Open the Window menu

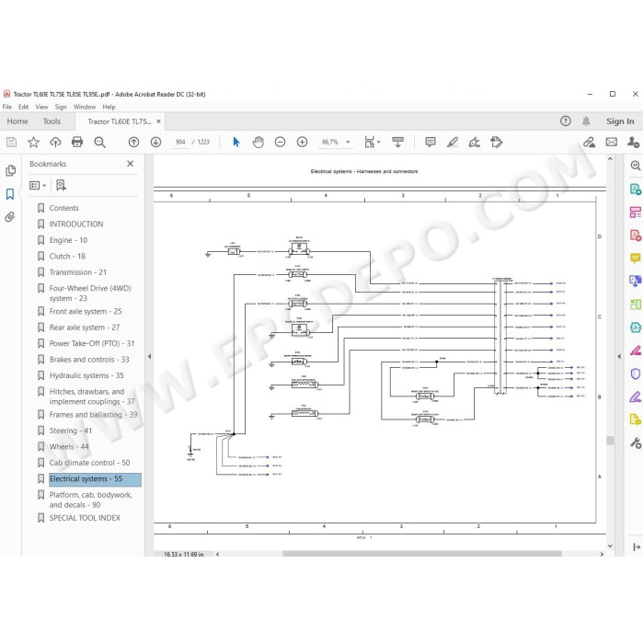pos(85,107)
